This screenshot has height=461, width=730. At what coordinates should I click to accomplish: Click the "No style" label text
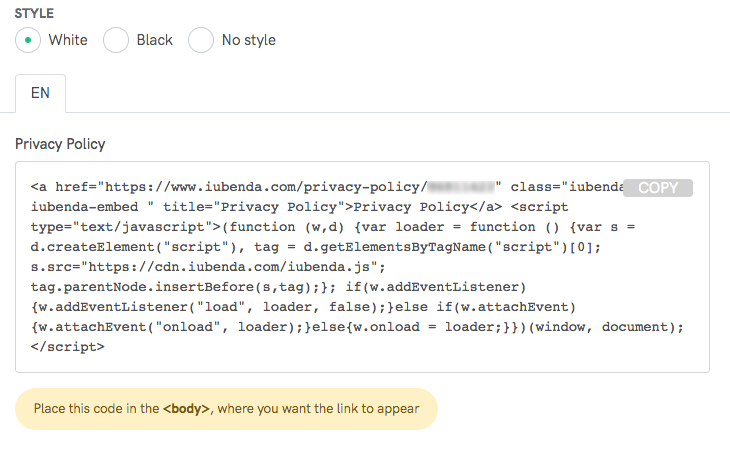(x=249, y=40)
